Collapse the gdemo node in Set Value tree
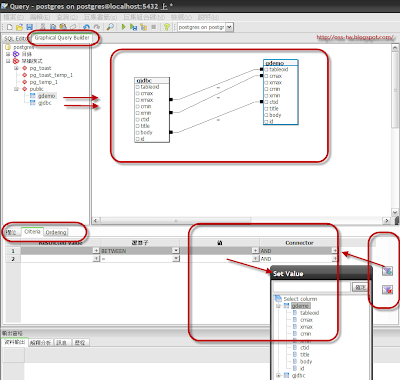 coord(278,306)
